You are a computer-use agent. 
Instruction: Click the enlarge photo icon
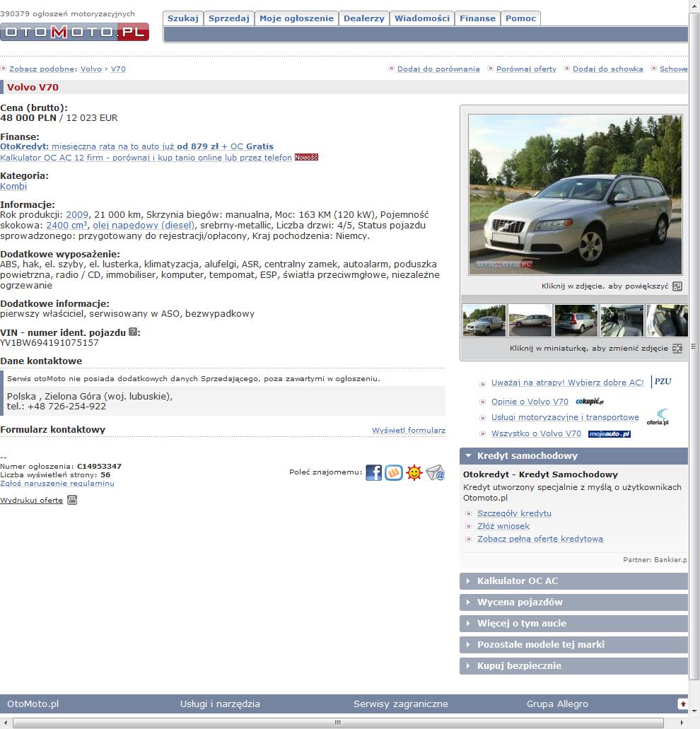677,286
